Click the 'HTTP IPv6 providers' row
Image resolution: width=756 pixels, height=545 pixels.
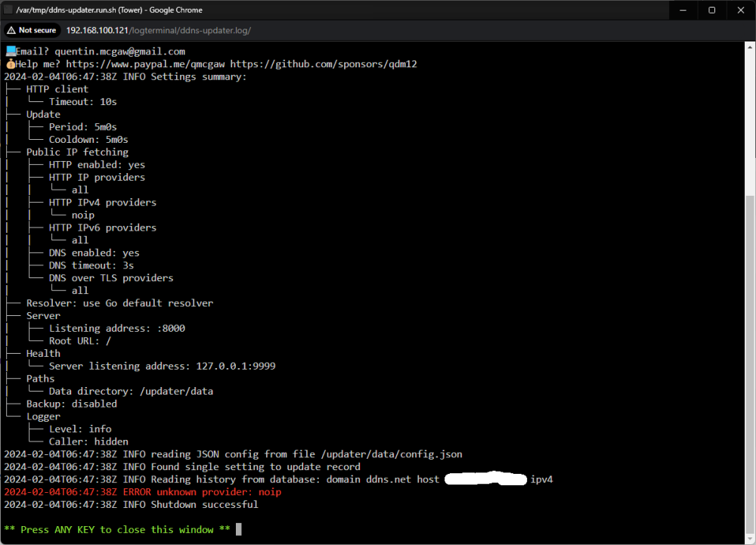click(103, 228)
